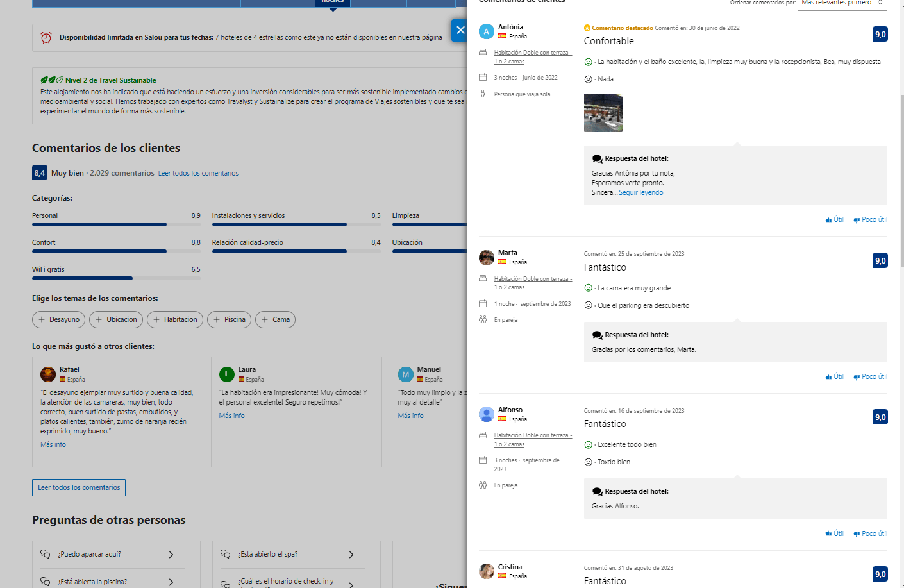904x588 pixels.
Task: Click Seguir leyendo in hotel response
Action: pyautogui.click(x=641, y=192)
